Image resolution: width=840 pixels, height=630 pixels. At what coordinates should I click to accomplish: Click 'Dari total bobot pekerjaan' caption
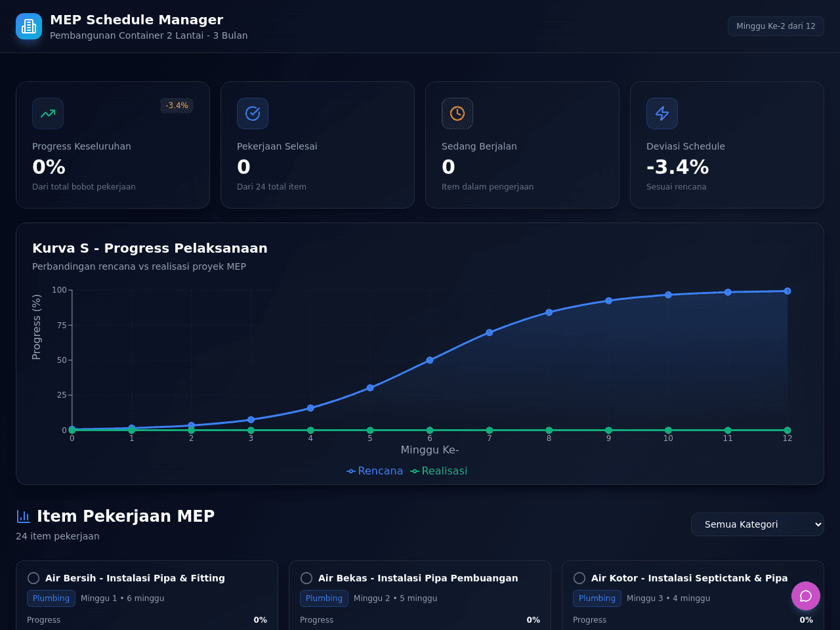(x=84, y=187)
